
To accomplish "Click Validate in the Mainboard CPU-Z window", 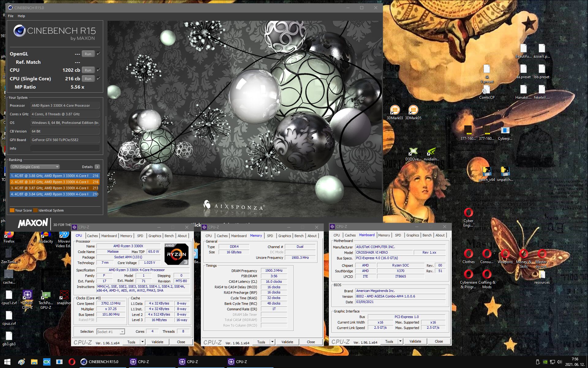I will pyautogui.click(x=415, y=341).
